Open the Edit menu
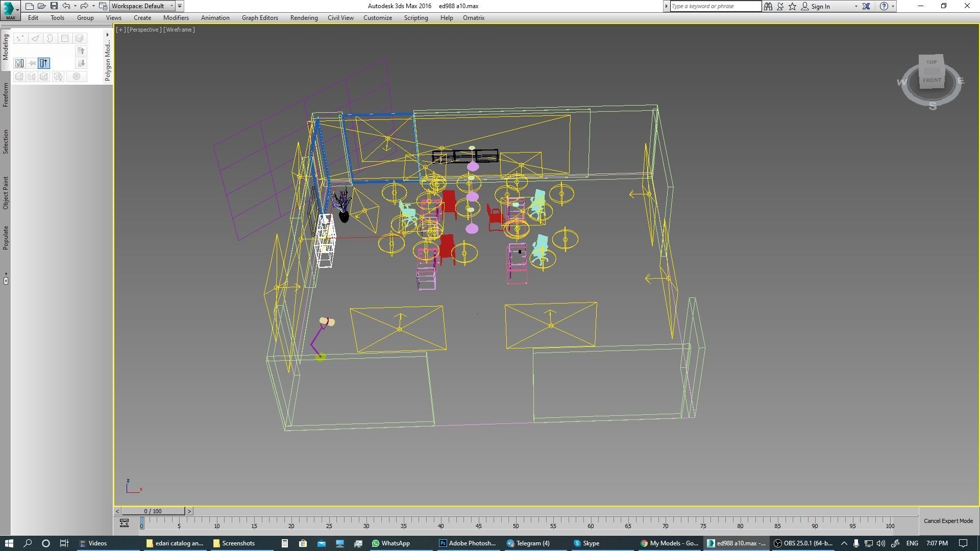This screenshot has height=551, width=980. click(33, 18)
